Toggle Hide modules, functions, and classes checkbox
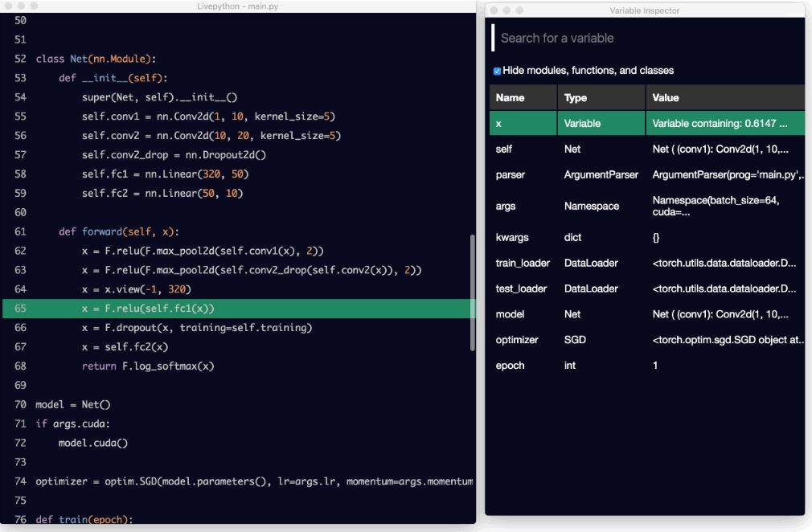 click(x=497, y=71)
